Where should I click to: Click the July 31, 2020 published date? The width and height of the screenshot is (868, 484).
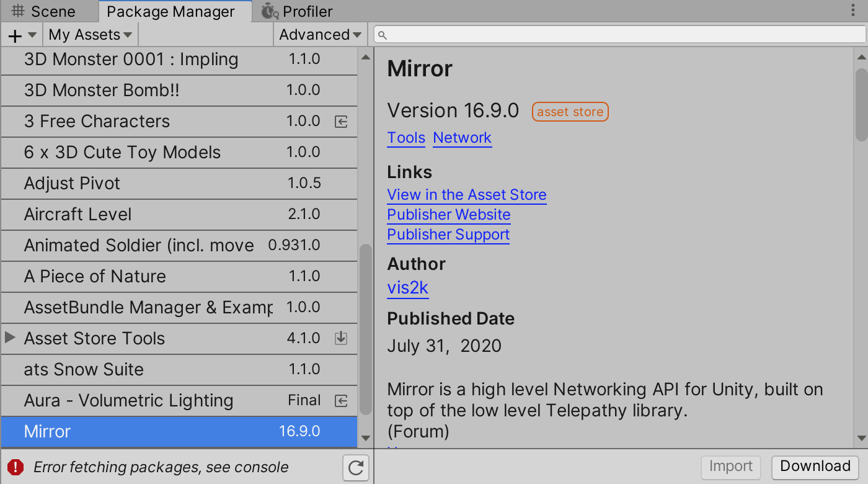[445, 346]
